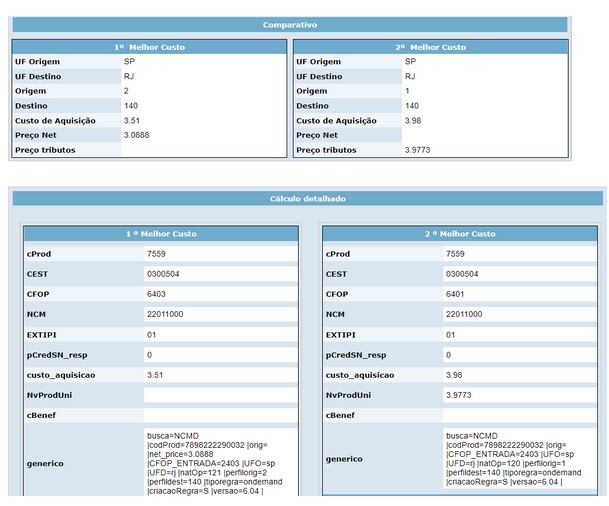Click busca=NCMD text in 2º detailed generico

pyautogui.click(x=472, y=436)
